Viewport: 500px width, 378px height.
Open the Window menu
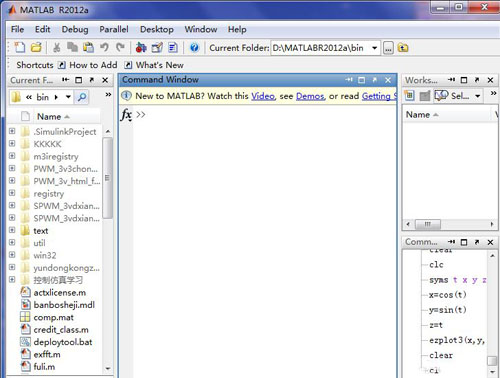coord(201,29)
